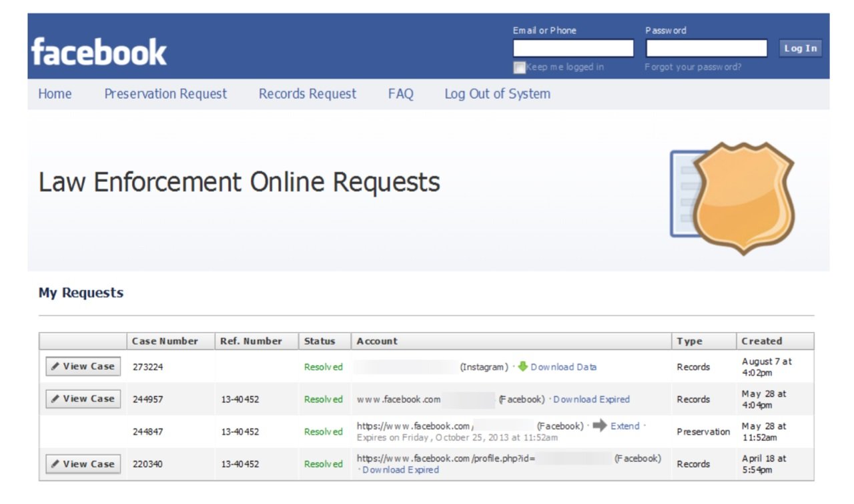854x504 pixels.
Task: Open Forgot your password link
Action: click(693, 67)
